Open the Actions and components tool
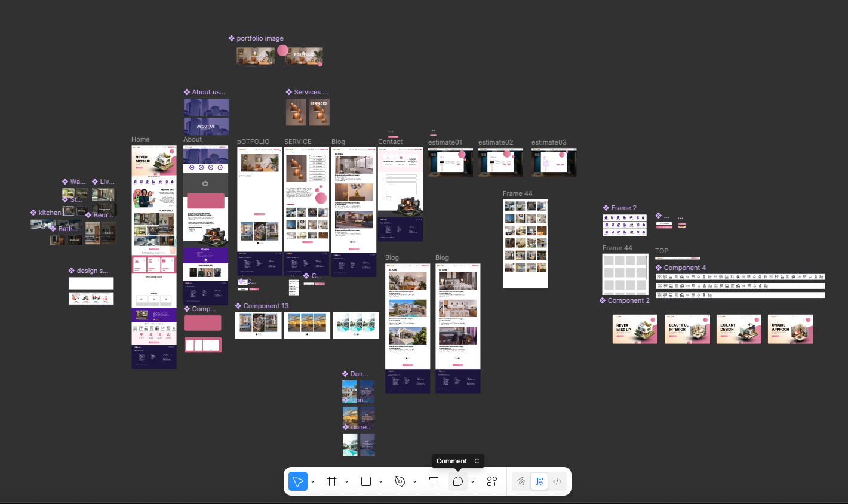 (x=492, y=481)
